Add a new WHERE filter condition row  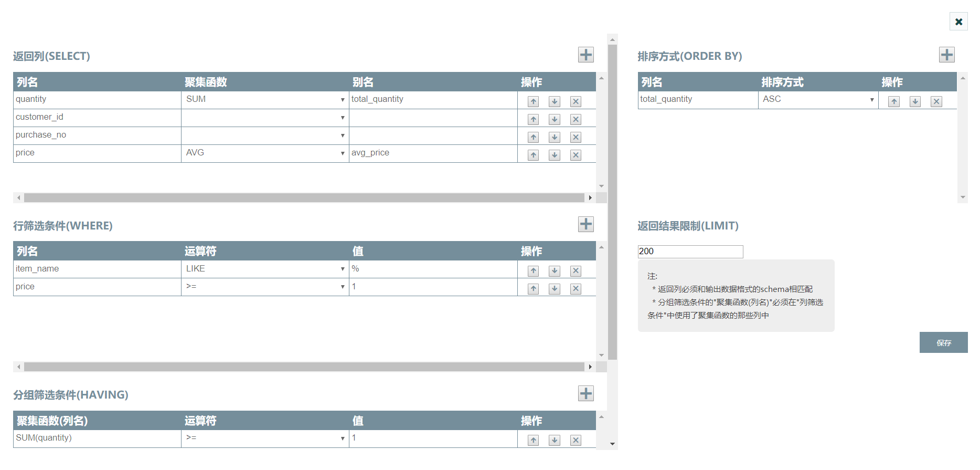[585, 224]
